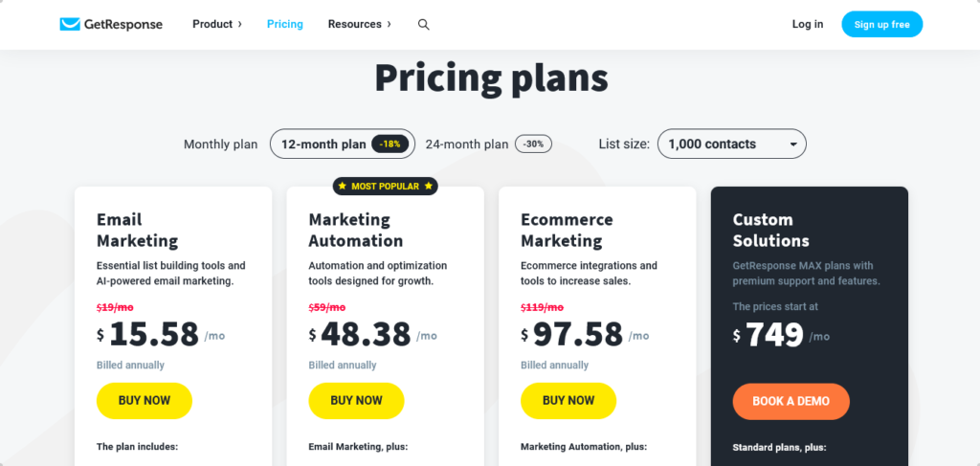The image size is (980, 466).
Task: Open the 1,000 contacts list size dropdown
Action: point(732,144)
